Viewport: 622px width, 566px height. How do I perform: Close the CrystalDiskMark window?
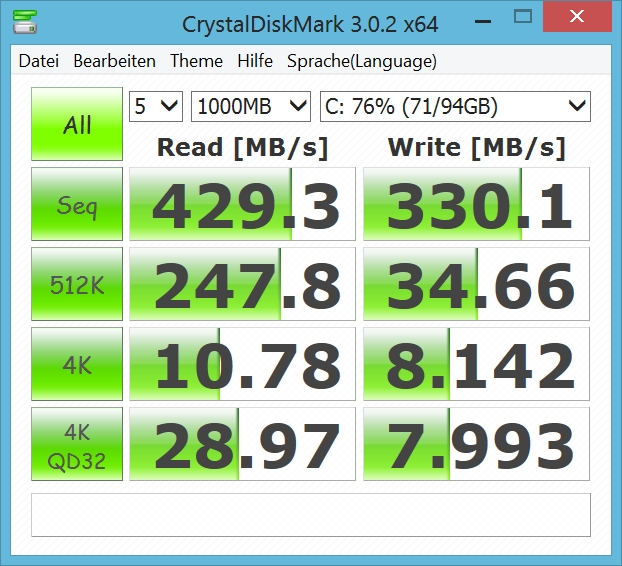coord(577,16)
